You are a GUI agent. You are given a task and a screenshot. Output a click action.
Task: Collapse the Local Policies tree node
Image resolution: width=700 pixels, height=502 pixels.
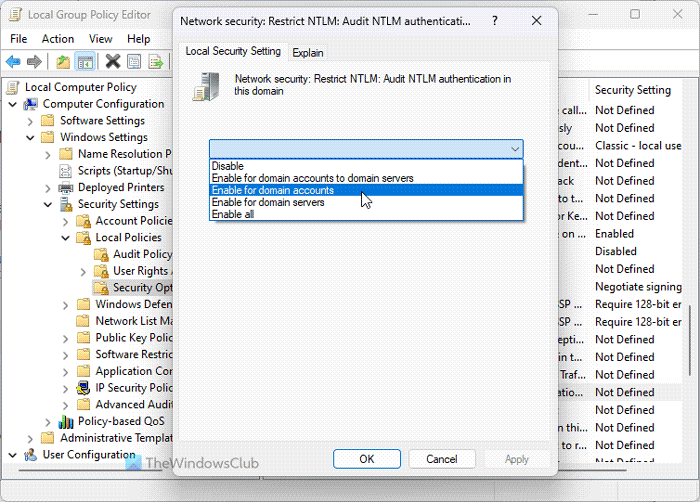(x=65, y=238)
